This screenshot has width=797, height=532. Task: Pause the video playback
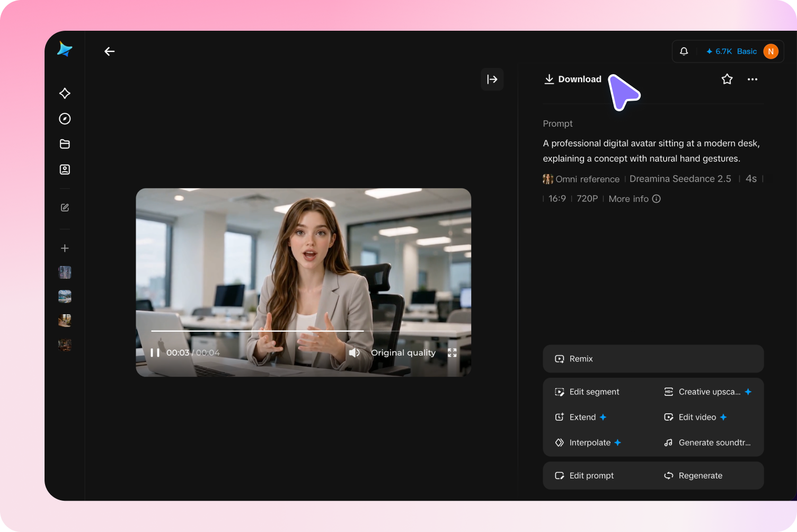point(155,353)
